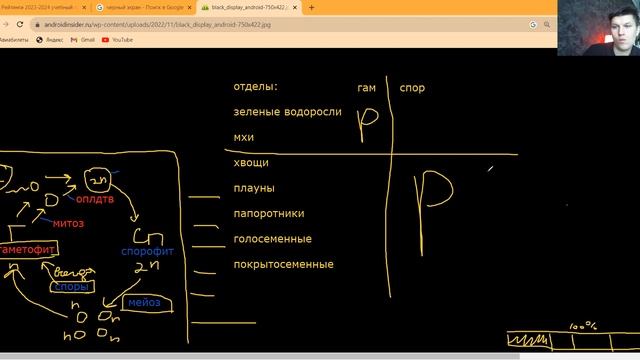640x360 pixels.
Task: Click the word 'голосеменные'
Action: tap(273, 239)
